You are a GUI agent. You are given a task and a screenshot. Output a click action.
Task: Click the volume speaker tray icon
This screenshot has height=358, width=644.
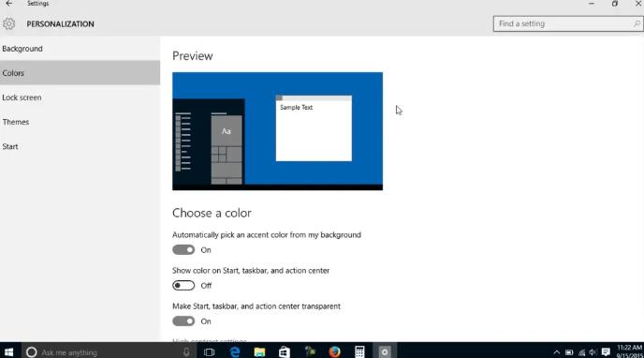(593, 352)
